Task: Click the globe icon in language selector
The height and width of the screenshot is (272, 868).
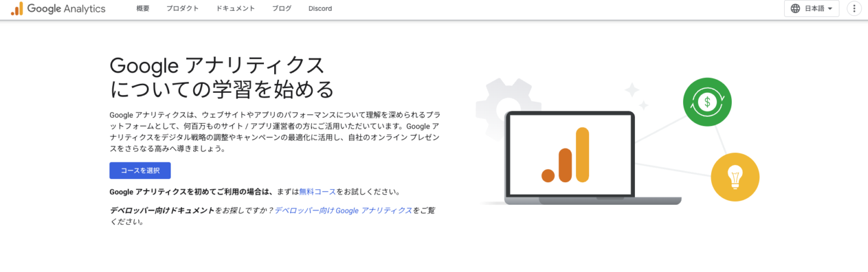Action: coord(795,8)
